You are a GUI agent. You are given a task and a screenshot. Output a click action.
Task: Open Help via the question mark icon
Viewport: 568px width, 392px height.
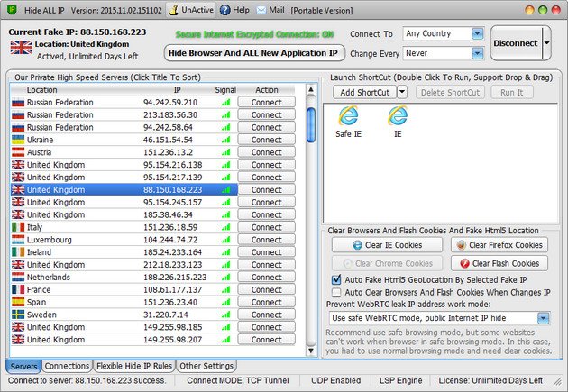pyautogui.click(x=225, y=10)
